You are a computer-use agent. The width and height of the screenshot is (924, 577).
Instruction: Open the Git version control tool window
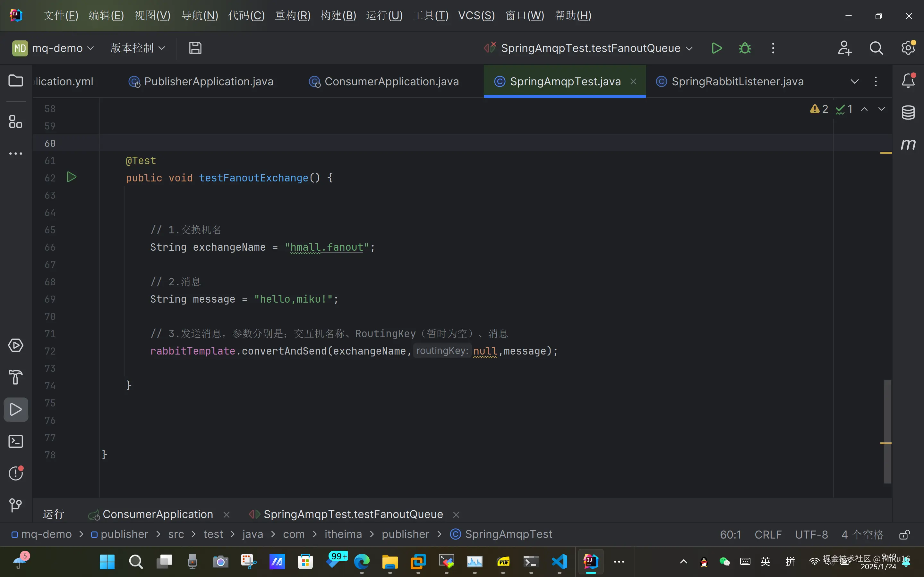16,505
